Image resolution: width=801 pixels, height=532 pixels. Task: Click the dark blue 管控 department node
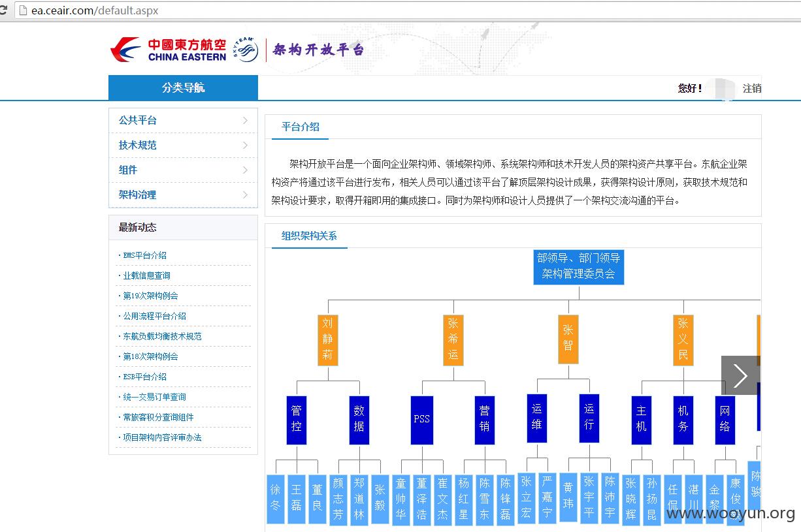point(297,420)
